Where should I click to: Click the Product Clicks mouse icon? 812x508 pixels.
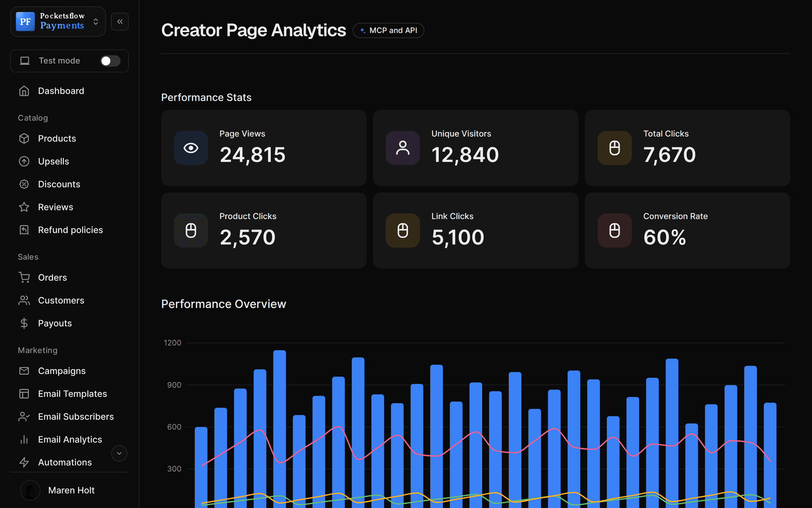coord(191,231)
